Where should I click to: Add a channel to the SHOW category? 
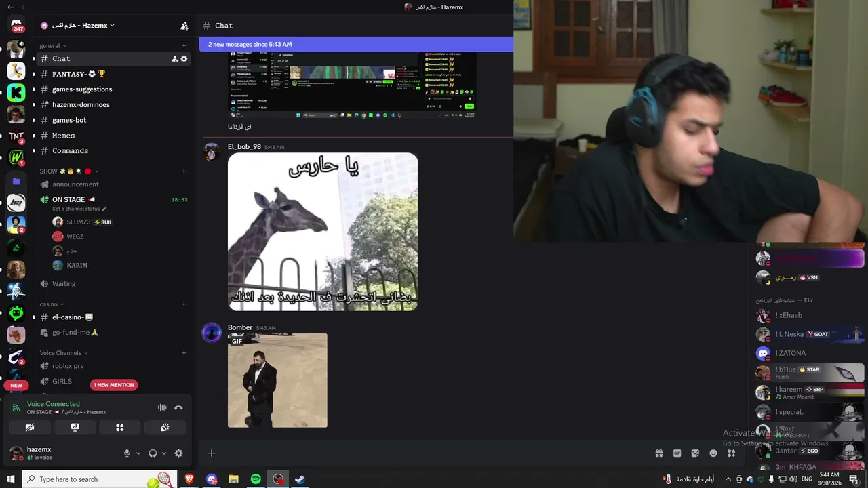[184, 171]
